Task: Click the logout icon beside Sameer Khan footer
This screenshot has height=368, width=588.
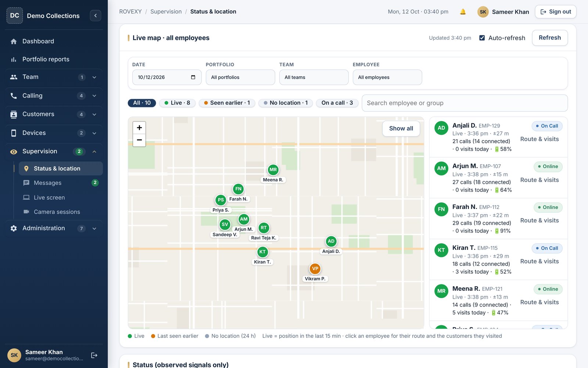Action: (x=94, y=355)
